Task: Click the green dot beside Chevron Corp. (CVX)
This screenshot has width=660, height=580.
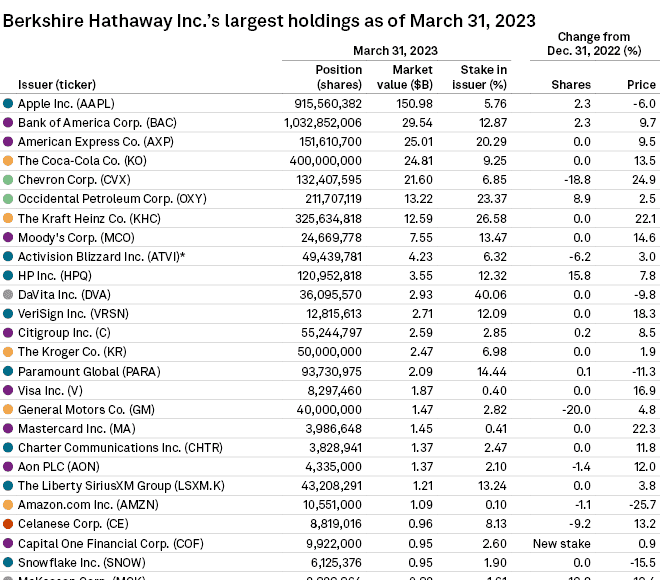Action: [x=8, y=180]
